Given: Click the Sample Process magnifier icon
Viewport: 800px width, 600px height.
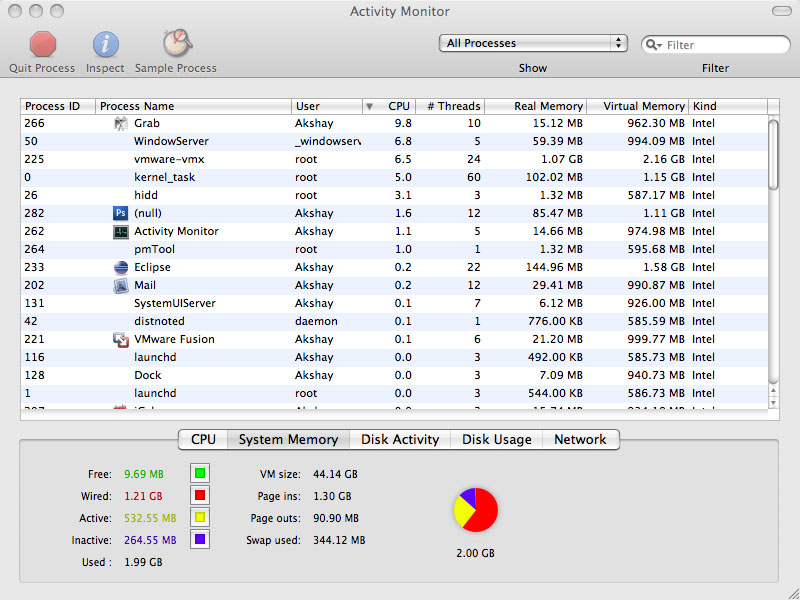Looking at the screenshot, I should tap(177, 43).
